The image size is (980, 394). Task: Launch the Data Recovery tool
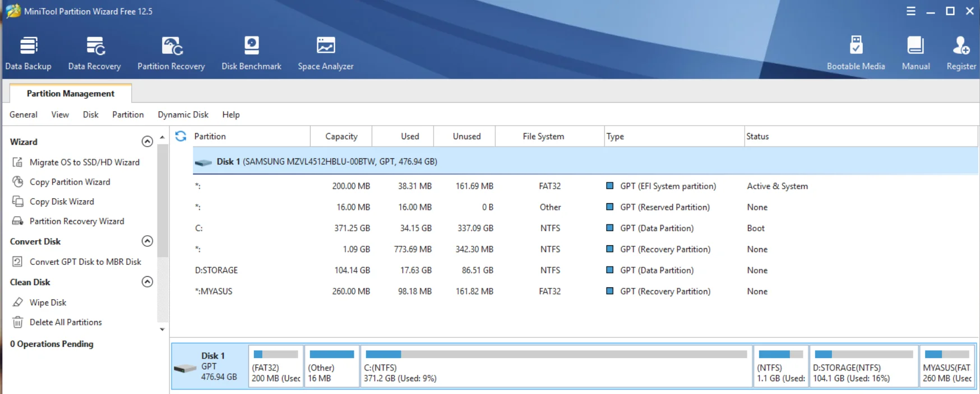click(95, 53)
